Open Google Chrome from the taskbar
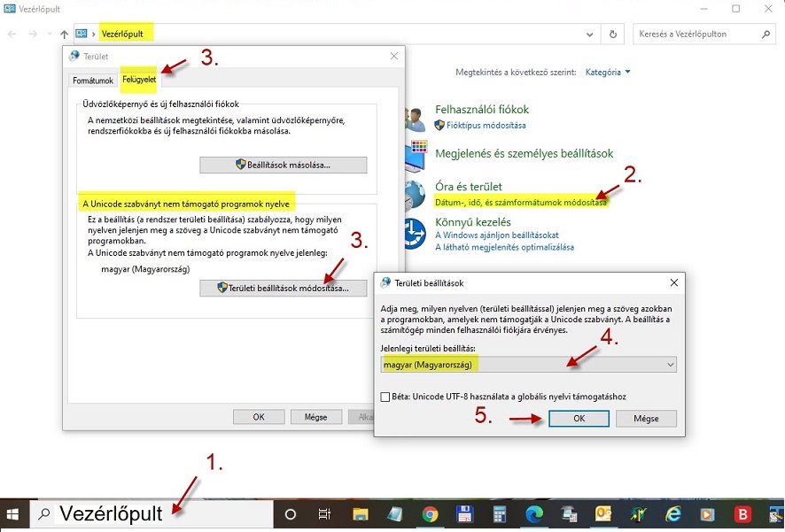 pos(430,514)
